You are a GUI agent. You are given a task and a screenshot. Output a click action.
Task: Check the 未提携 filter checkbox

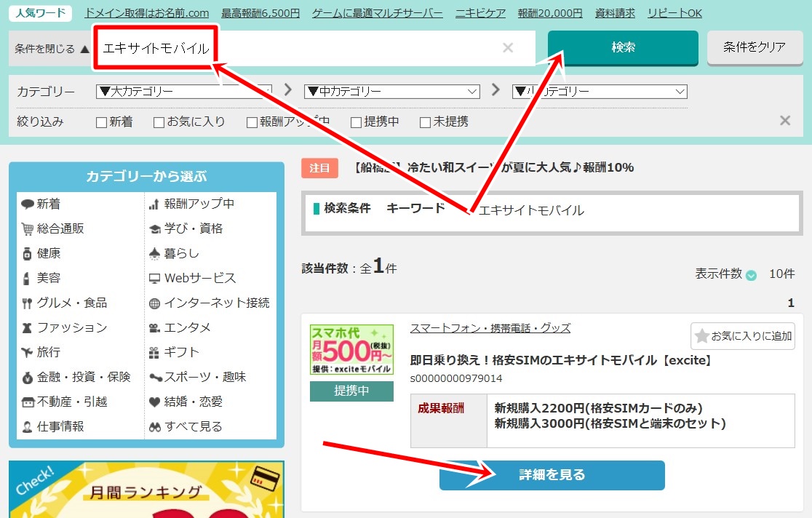pos(425,122)
